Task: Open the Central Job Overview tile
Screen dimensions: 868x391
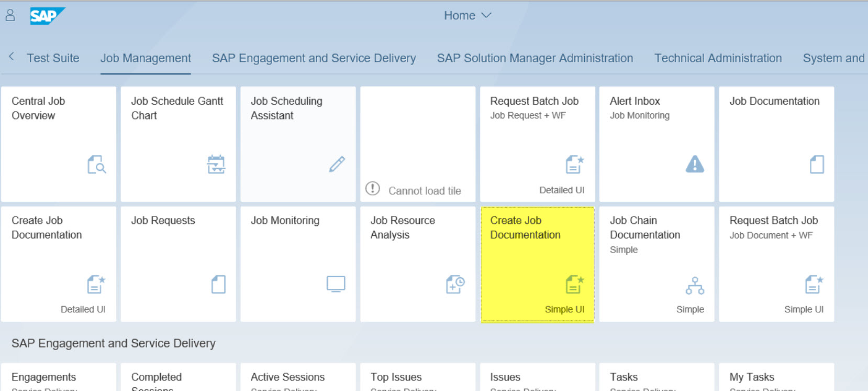Action: (x=59, y=144)
